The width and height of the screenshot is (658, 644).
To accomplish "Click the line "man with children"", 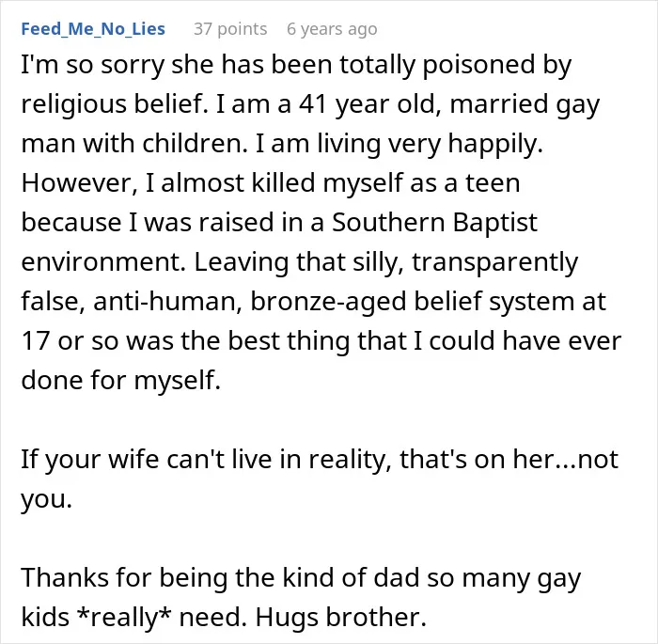I will coord(282,144).
